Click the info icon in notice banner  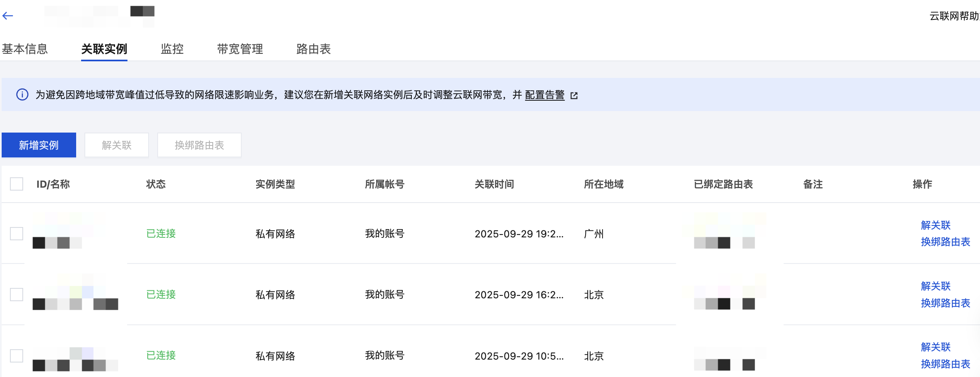tap(22, 95)
